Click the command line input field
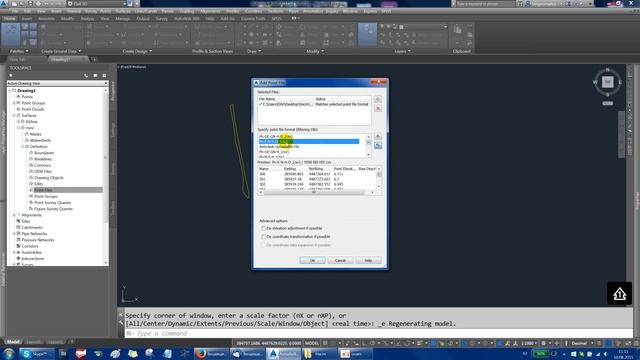Image resolution: width=640 pixels, height=360 pixels. point(378,333)
